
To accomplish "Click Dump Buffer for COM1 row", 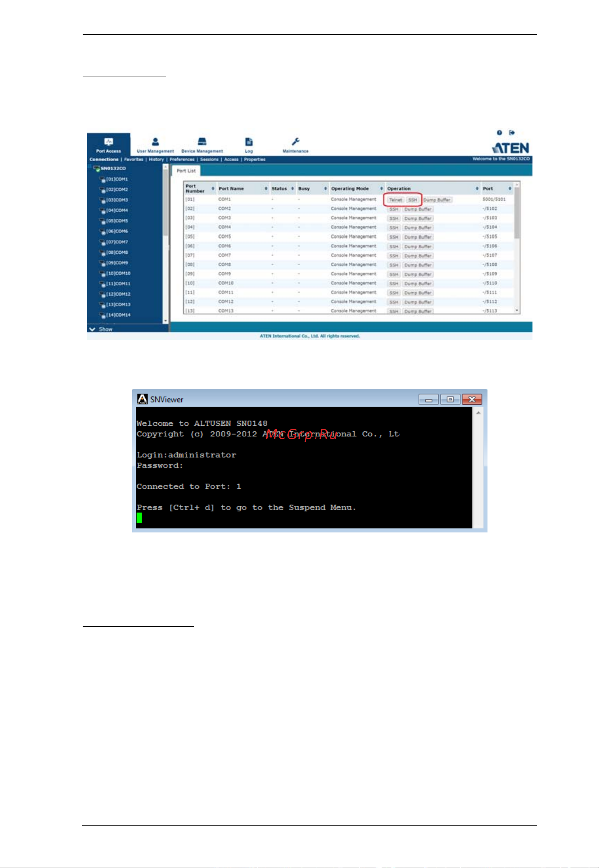I will pos(437,200).
